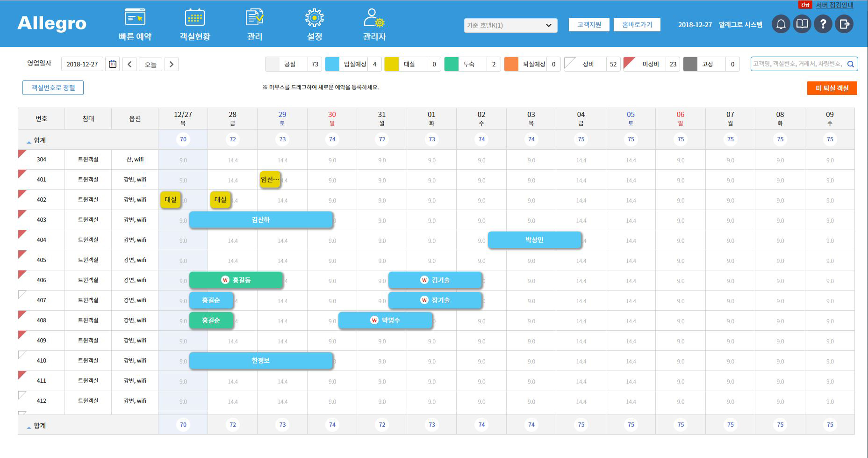Image resolution: width=868 pixels, height=458 pixels.
Task: Click the 객실번호로 정렬 sort button
Action: (53, 87)
